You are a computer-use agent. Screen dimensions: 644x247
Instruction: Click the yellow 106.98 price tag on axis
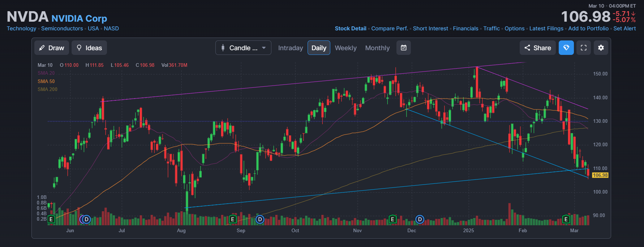(600, 175)
